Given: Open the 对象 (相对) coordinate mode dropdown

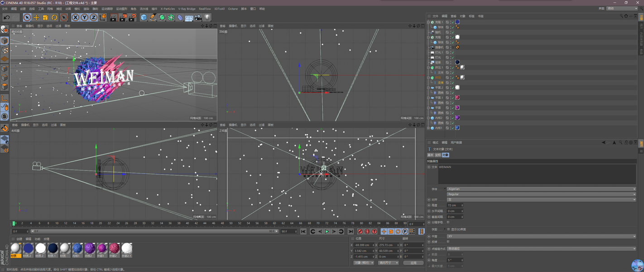Looking at the screenshot, I should (364, 262).
